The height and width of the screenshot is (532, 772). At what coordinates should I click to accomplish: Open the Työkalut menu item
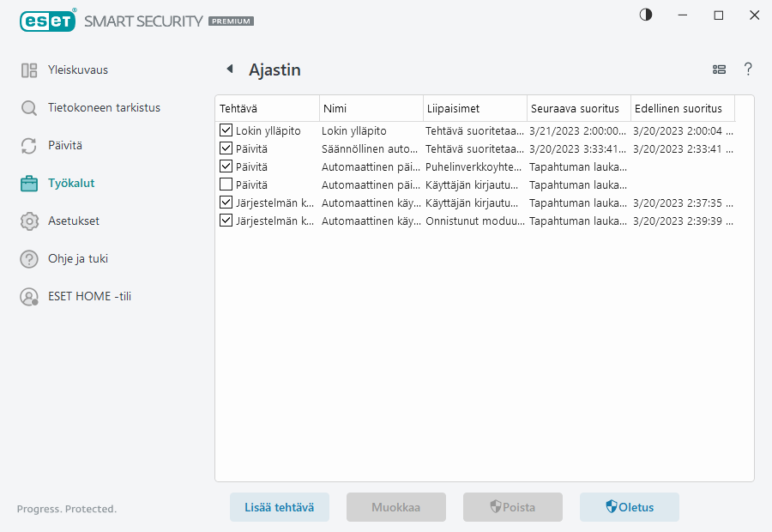pos(71,184)
